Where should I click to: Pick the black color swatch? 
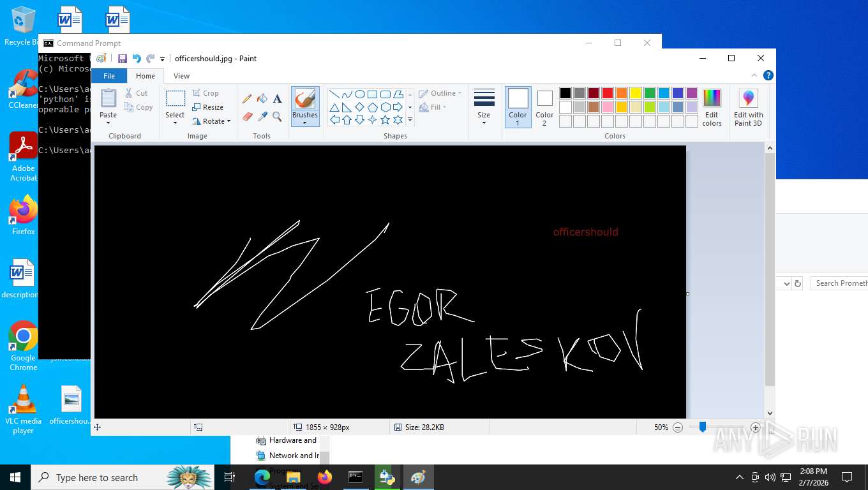pyautogui.click(x=565, y=93)
